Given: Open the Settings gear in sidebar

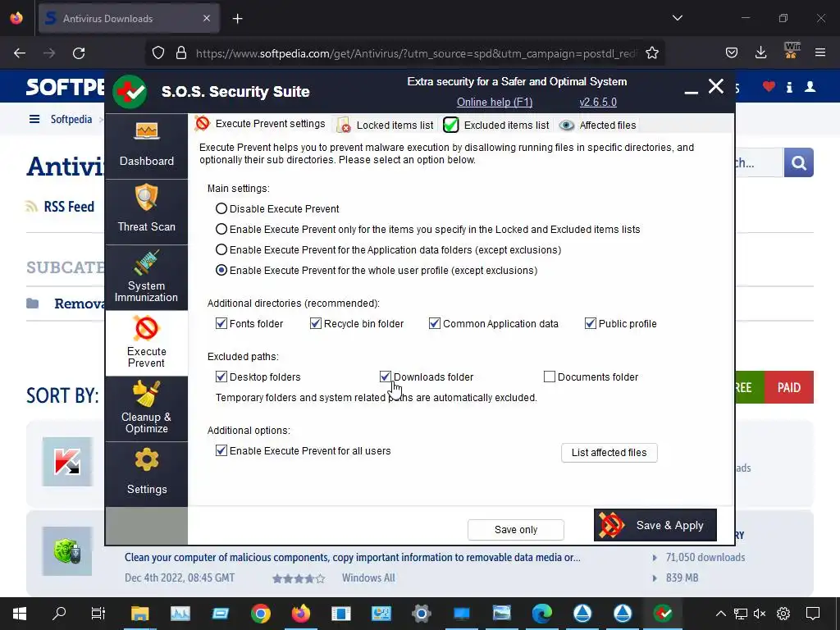Looking at the screenshot, I should point(146,474).
